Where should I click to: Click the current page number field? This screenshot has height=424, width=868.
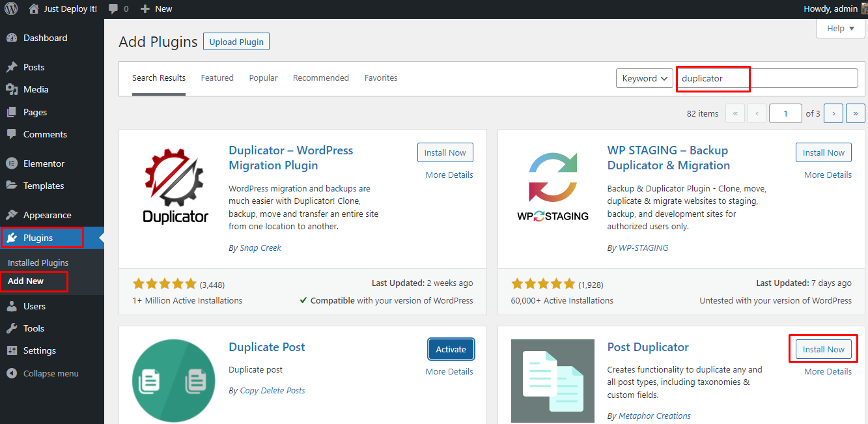pyautogui.click(x=785, y=113)
